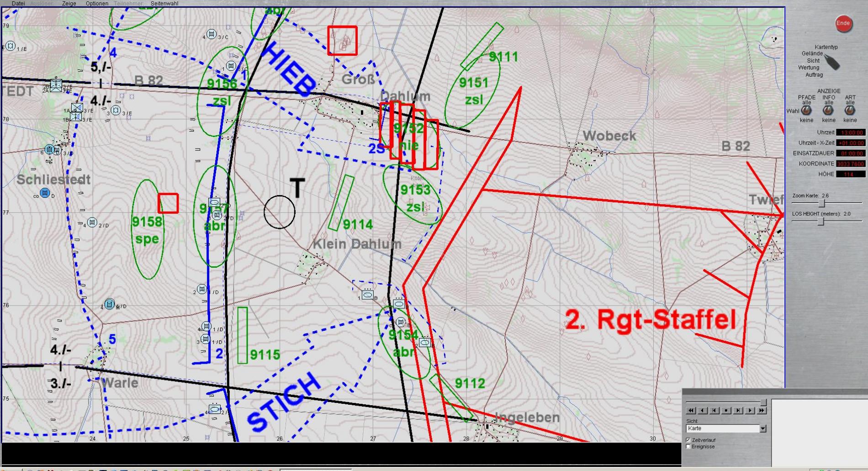868x471 pixels.
Task: Toggle the INFO display switch
Action: 828,111
